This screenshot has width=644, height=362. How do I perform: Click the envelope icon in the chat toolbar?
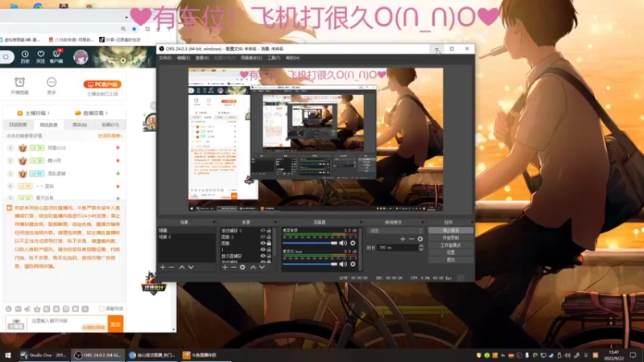18,309
